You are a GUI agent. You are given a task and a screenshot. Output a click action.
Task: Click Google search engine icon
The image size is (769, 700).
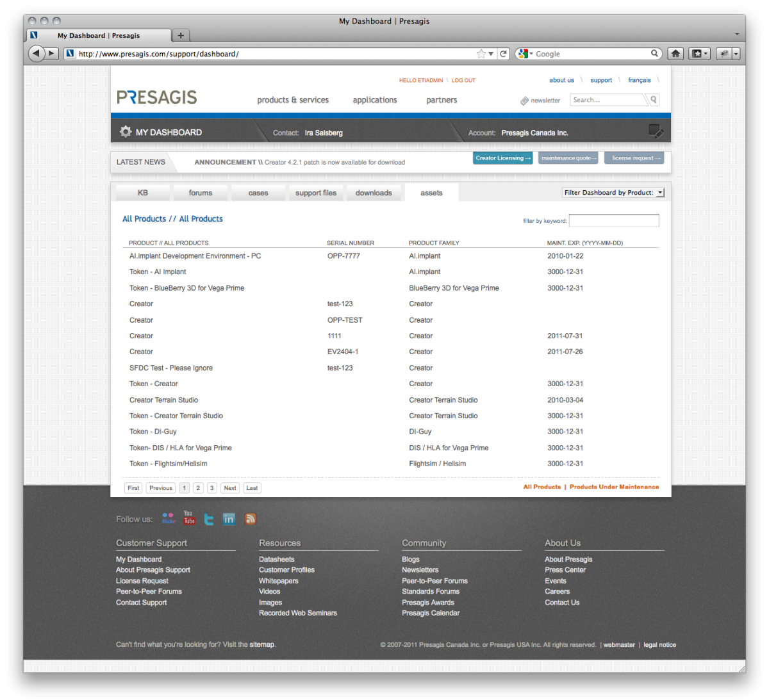[523, 54]
